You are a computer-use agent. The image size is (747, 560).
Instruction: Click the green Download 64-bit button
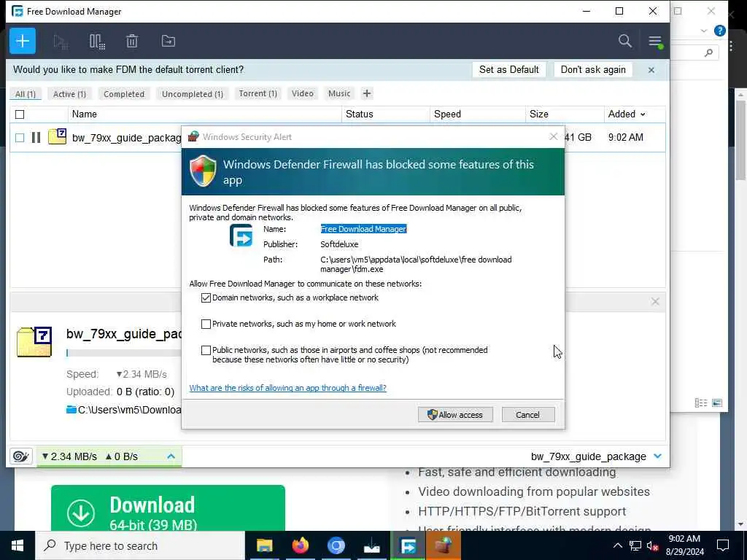pyautogui.click(x=168, y=507)
